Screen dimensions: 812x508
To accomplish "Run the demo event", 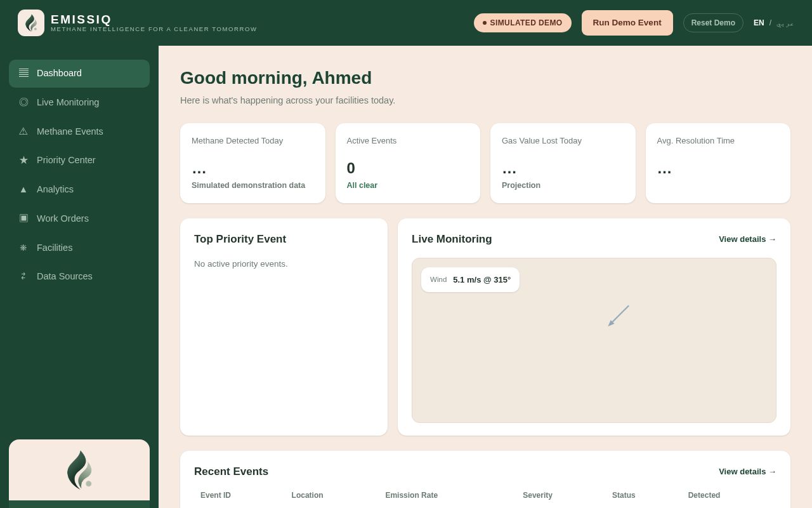I will pyautogui.click(x=627, y=23).
